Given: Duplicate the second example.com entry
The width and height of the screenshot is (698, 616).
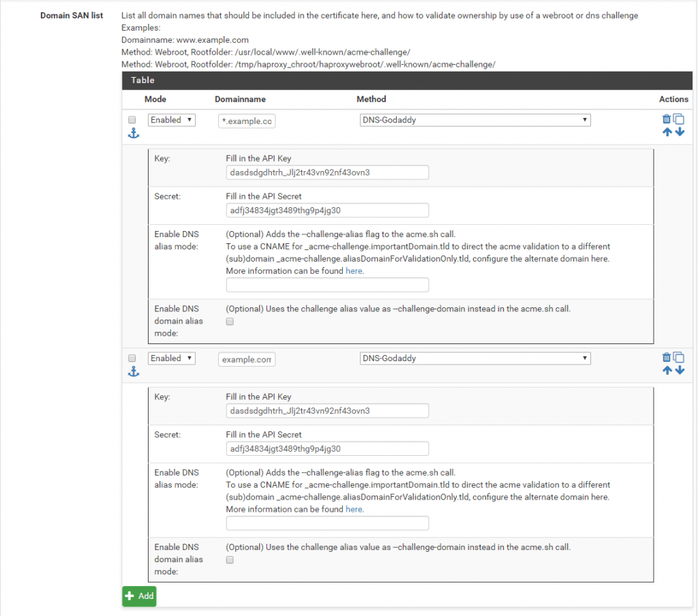Looking at the screenshot, I should pos(679,358).
